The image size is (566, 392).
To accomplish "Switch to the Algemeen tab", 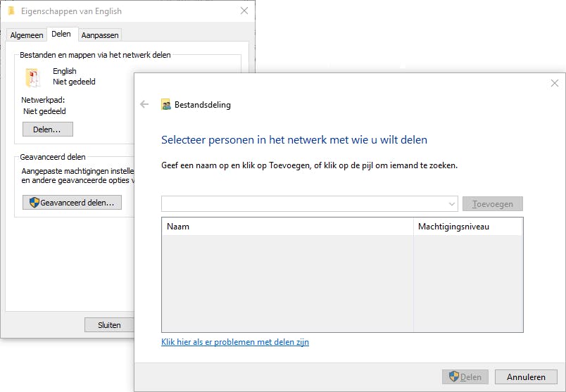I will (27, 35).
